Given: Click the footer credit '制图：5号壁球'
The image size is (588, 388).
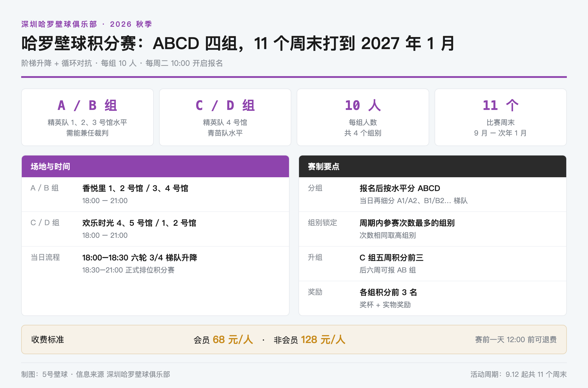Looking at the screenshot, I should [x=44, y=374].
